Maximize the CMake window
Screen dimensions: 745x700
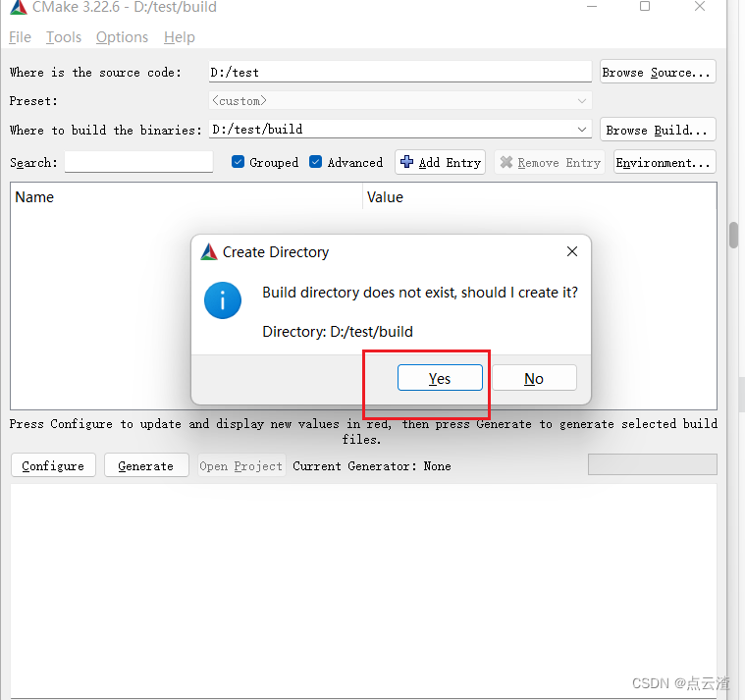[x=645, y=6]
